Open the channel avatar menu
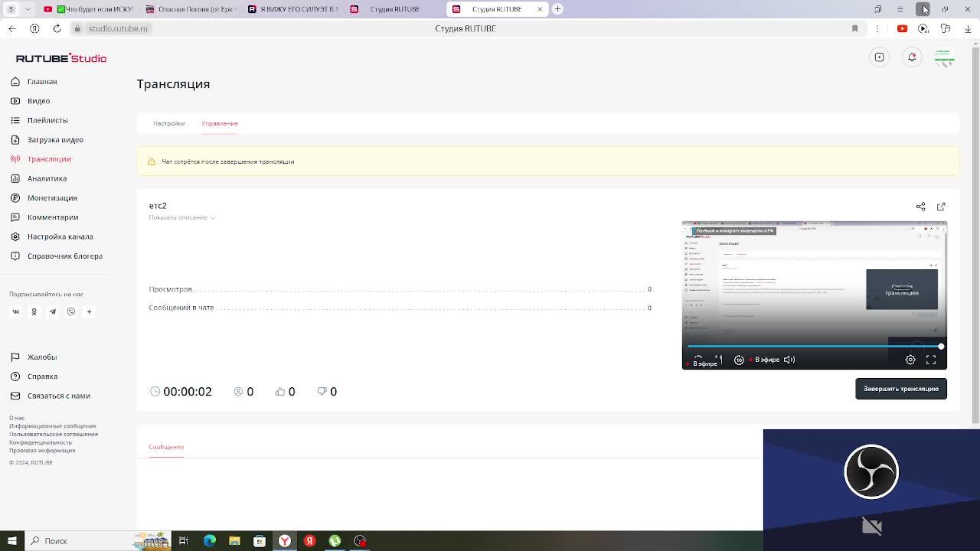Image resolution: width=980 pixels, height=551 pixels. pos(944,57)
